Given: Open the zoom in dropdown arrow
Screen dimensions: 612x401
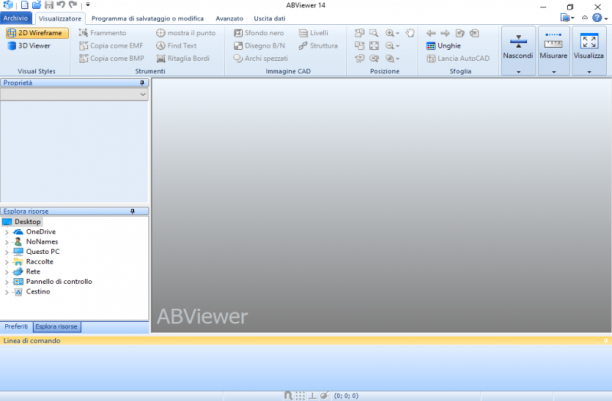Looking at the screenshot, I should (x=398, y=33).
